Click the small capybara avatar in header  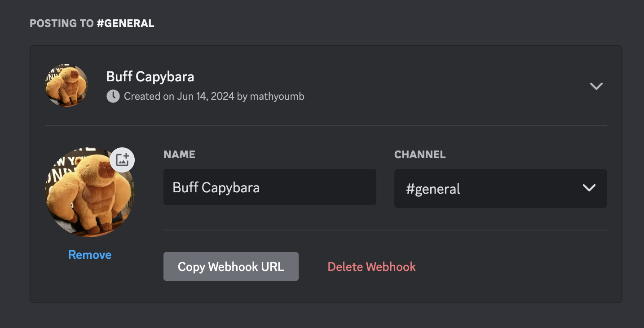click(x=66, y=85)
